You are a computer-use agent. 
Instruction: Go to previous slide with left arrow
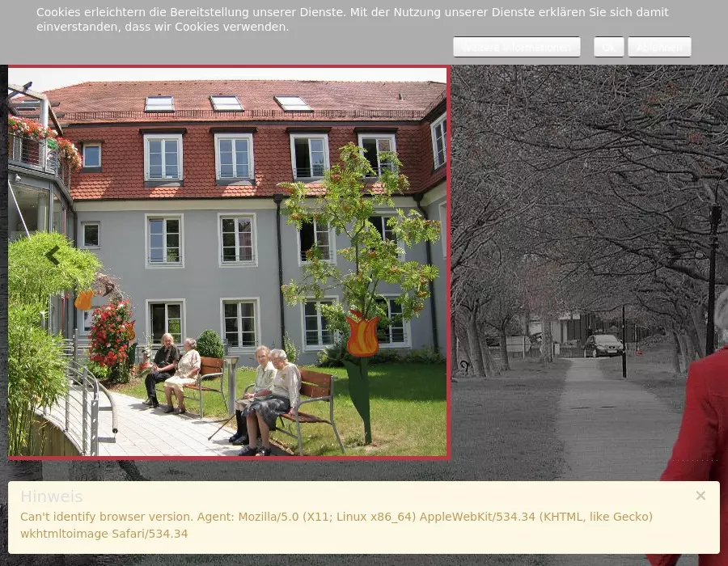point(53,256)
